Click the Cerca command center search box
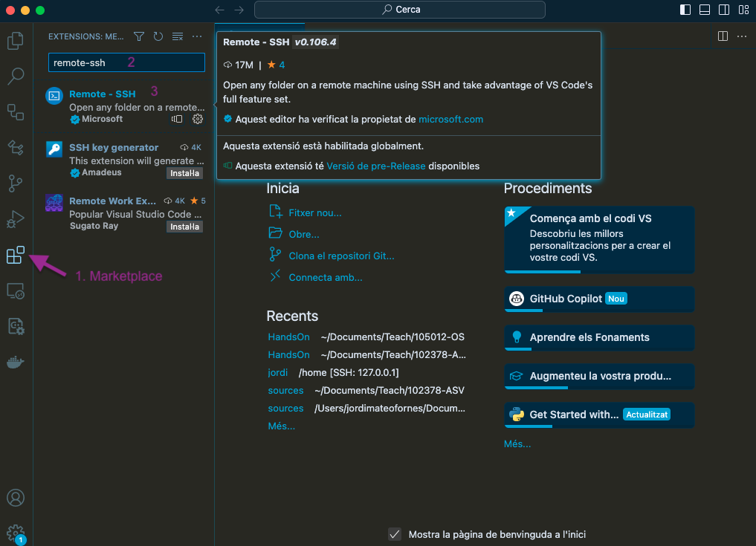Viewport: 756px width, 546px height. [x=400, y=10]
